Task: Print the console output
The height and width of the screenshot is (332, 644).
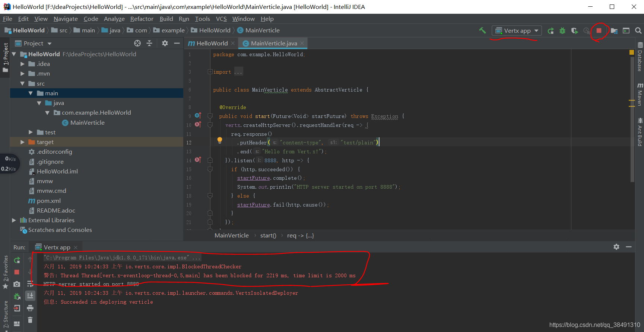Action: [30, 308]
